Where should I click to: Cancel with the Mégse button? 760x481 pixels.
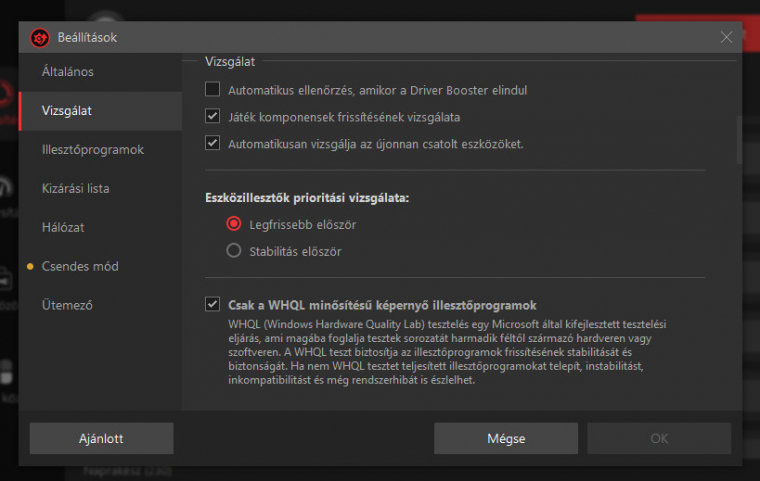[506, 438]
